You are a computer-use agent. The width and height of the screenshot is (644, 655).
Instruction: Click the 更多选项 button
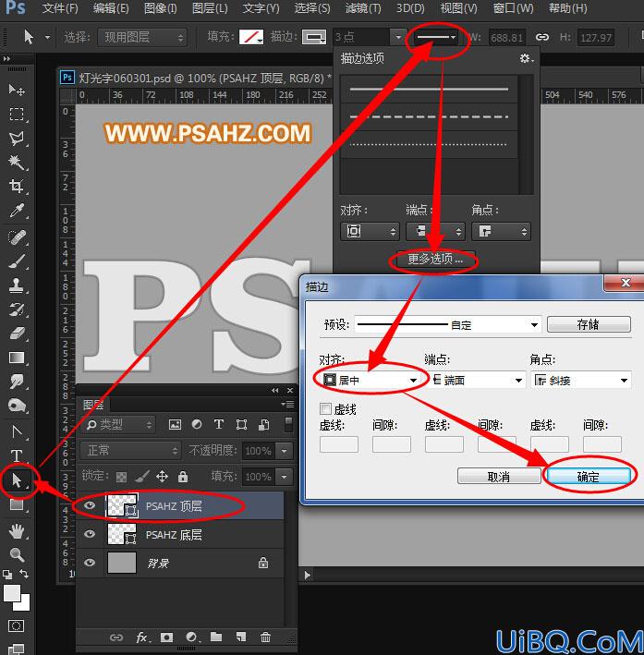click(435, 259)
